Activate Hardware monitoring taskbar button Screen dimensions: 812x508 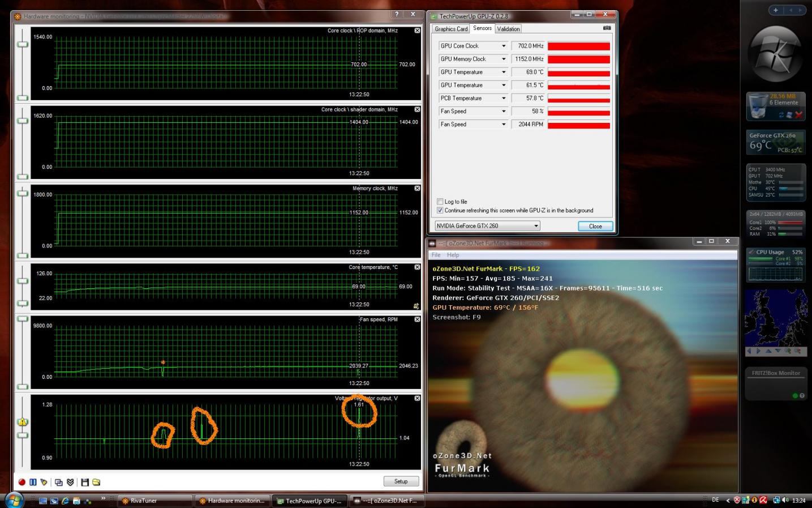232,501
